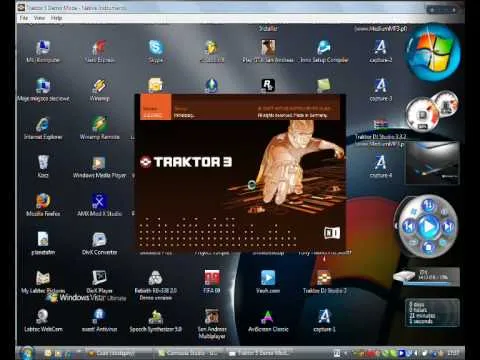Click next track on the media gadget

(448, 227)
